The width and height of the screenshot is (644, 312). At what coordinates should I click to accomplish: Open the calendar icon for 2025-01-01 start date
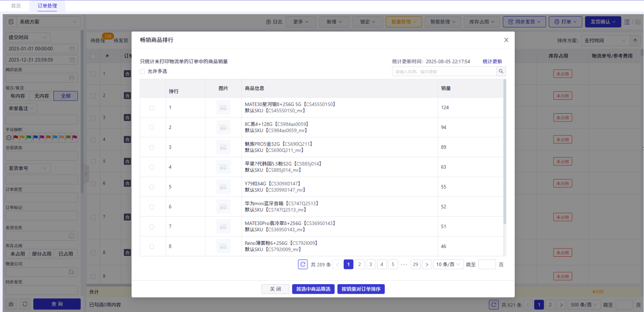[72, 49]
